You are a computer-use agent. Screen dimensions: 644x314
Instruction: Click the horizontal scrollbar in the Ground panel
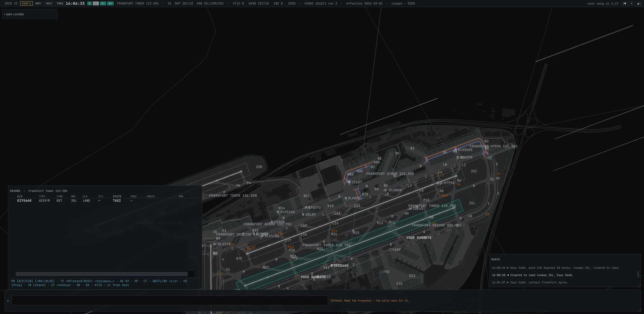click(102, 274)
